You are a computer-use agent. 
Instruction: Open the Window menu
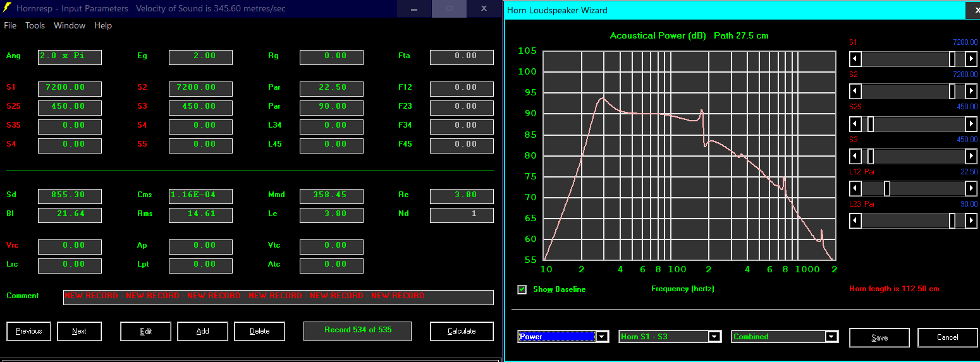coord(70,26)
